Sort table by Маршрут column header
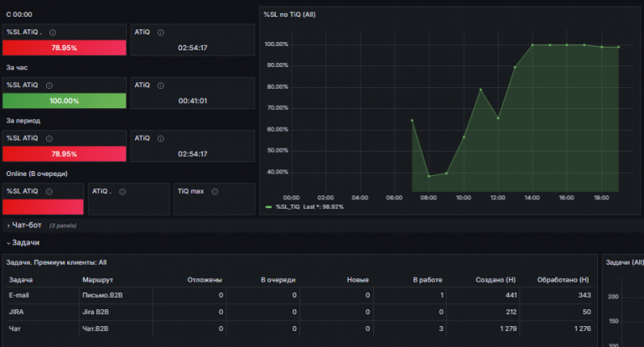This screenshot has width=644, height=347. click(97, 280)
